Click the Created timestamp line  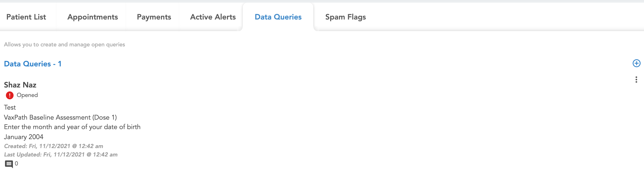pos(53,146)
